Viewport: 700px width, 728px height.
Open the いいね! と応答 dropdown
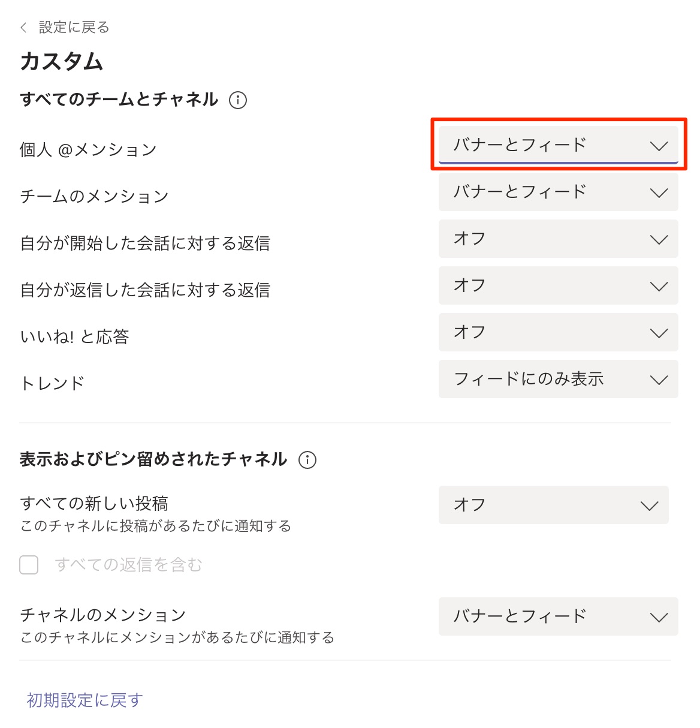pos(558,332)
